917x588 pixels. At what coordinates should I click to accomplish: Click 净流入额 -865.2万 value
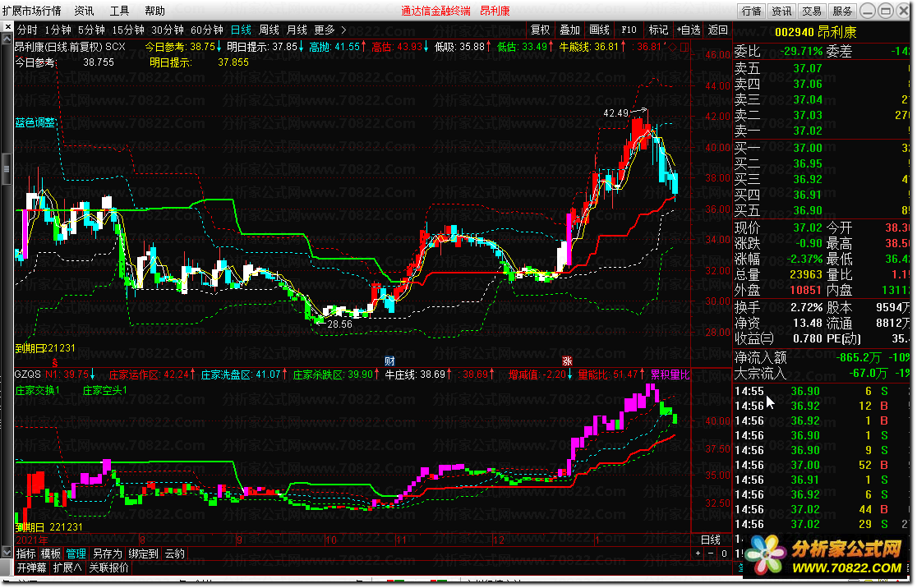tap(859, 358)
